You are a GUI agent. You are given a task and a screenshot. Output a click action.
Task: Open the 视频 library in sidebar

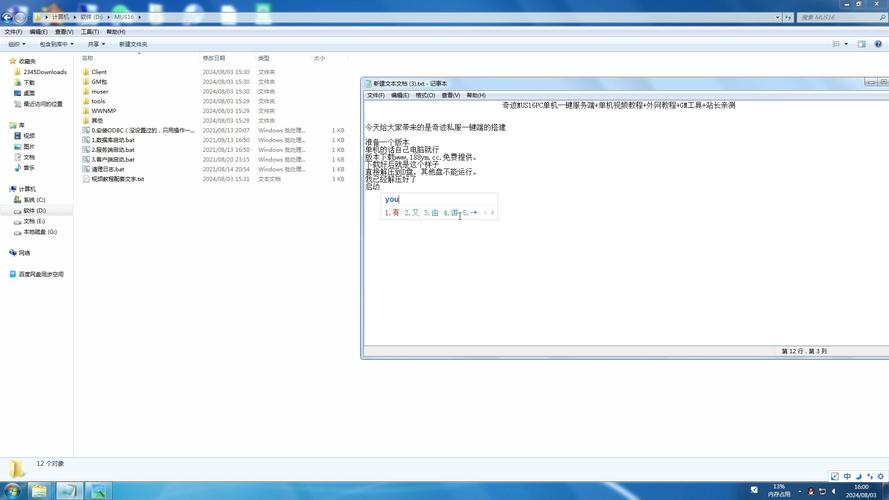29,135
